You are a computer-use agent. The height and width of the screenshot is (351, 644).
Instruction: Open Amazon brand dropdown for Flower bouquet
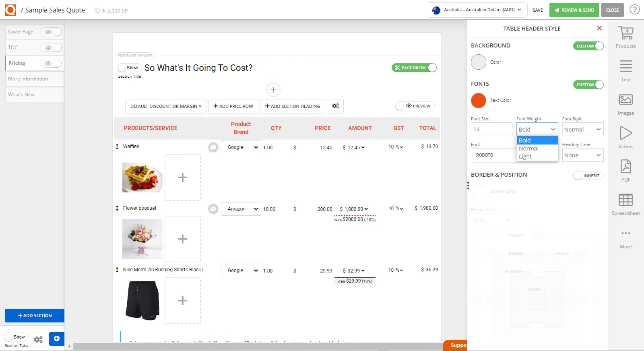point(241,209)
